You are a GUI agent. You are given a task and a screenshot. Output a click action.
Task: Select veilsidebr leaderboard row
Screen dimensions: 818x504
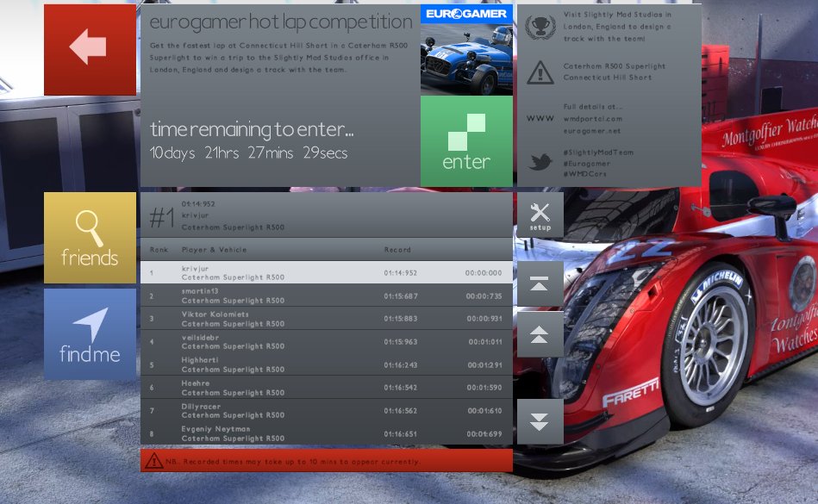pyautogui.click(x=327, y=341)
